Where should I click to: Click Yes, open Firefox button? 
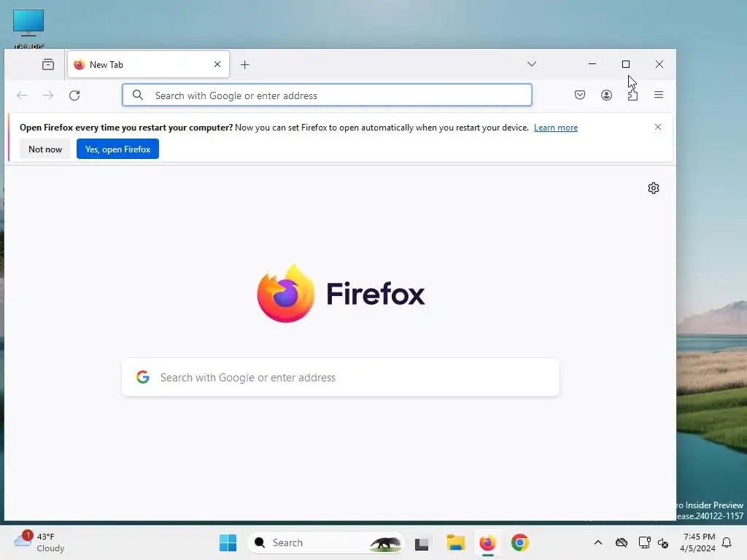[x=117, y=149]
